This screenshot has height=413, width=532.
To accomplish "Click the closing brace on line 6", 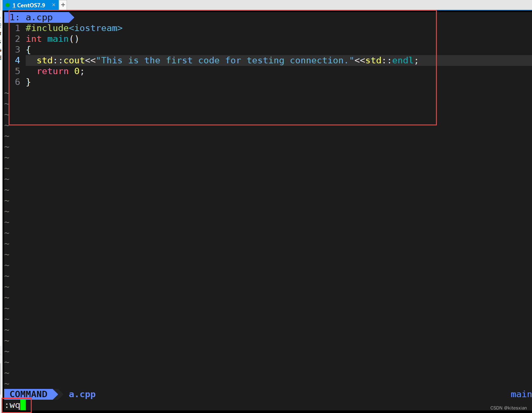I will [x=28, y=82].
